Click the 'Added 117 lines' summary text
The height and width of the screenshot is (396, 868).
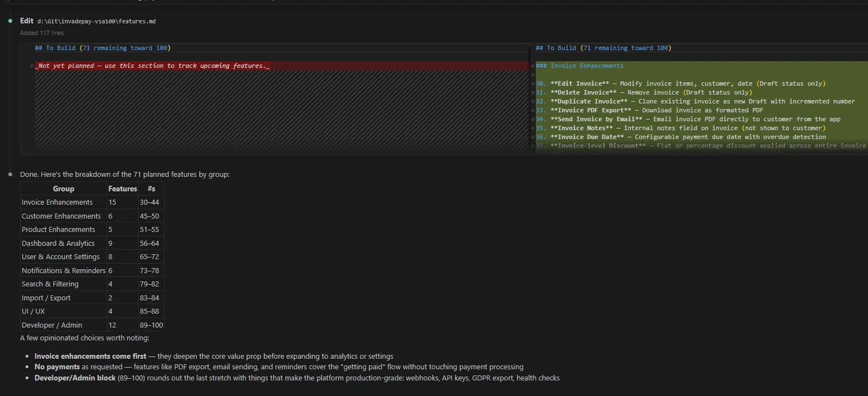click(42, 33)
